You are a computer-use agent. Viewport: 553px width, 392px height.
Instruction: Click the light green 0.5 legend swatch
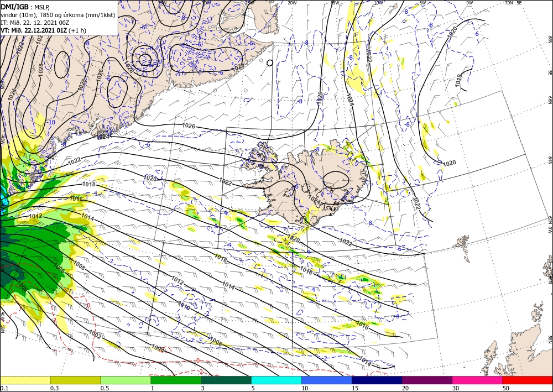[x=126, y=380]
